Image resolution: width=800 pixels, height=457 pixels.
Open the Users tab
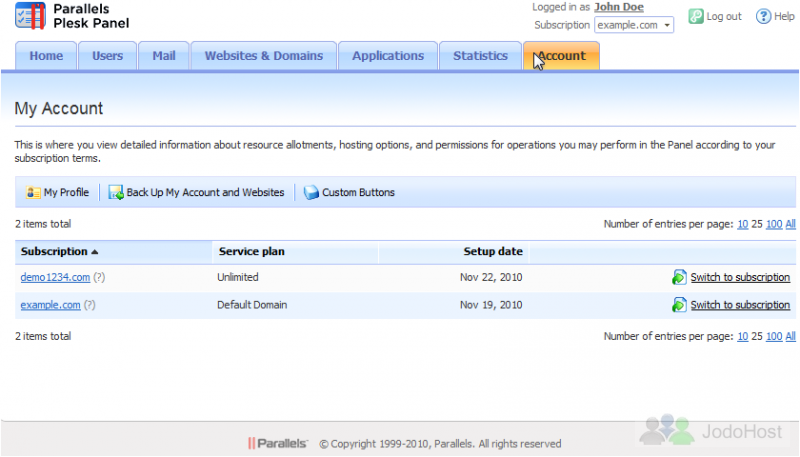click(x=107, y=56)
